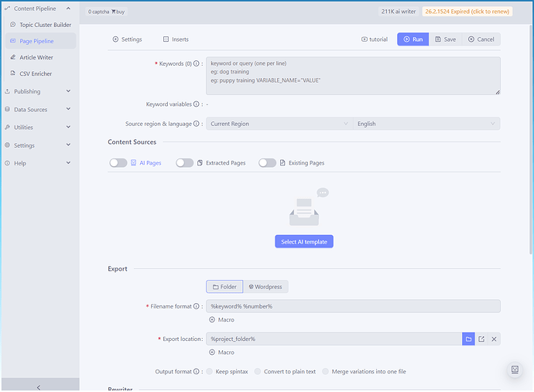Open the chat widget icon at bottom right
This screenshot has width=534, height=392.
[515, 371]
